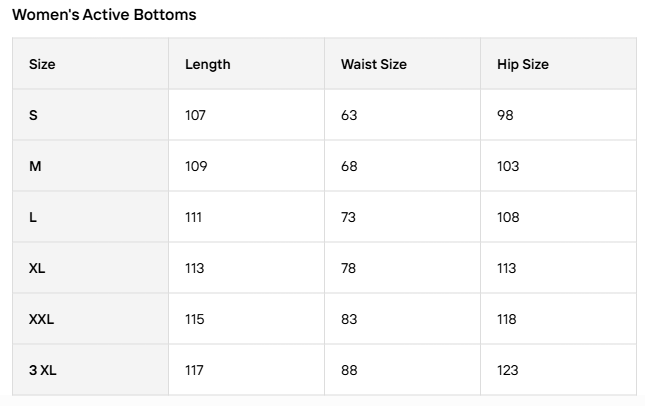Screen dimensions: 645x406
Task: Click length value 115 in XXL row
Action: 195,319
